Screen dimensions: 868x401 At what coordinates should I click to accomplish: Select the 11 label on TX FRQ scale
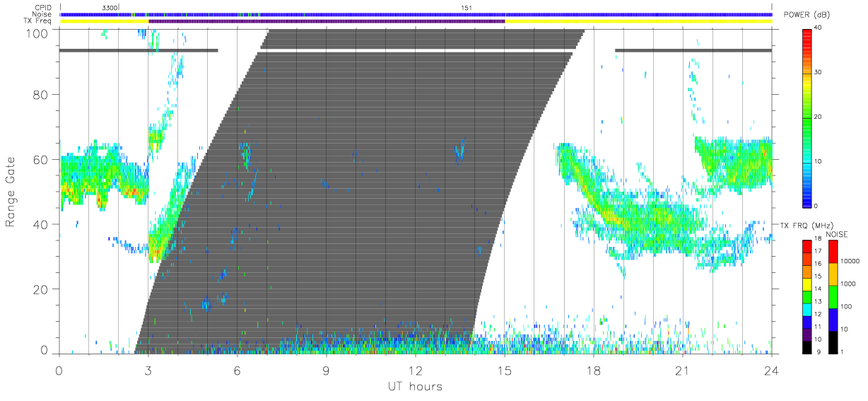[x=819, y=327]
